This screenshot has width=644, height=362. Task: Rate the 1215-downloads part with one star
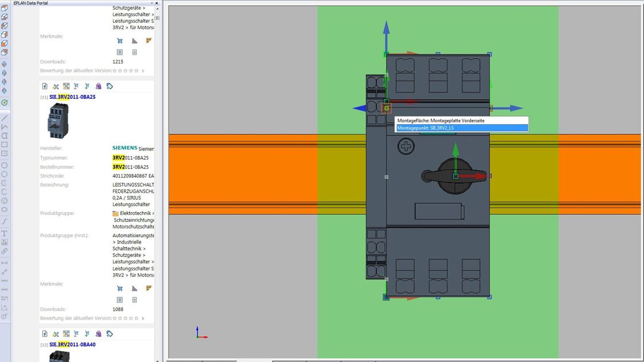point(114,70)
